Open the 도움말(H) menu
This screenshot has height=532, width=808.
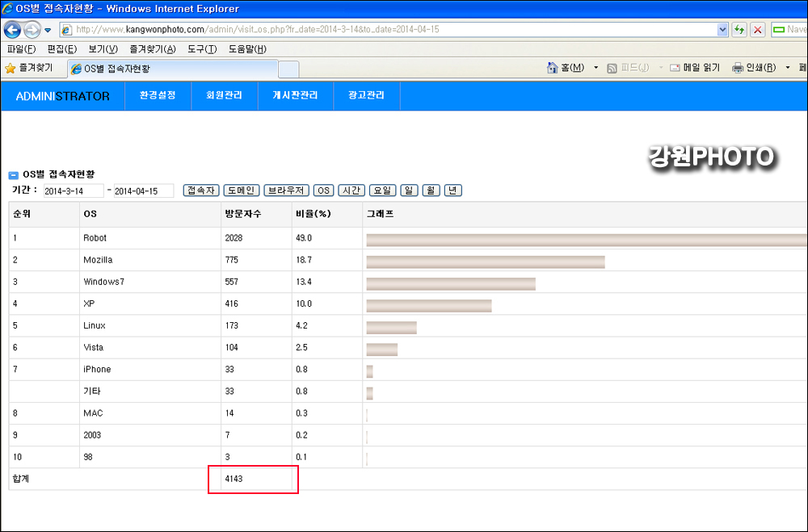(x=247, y=49)
